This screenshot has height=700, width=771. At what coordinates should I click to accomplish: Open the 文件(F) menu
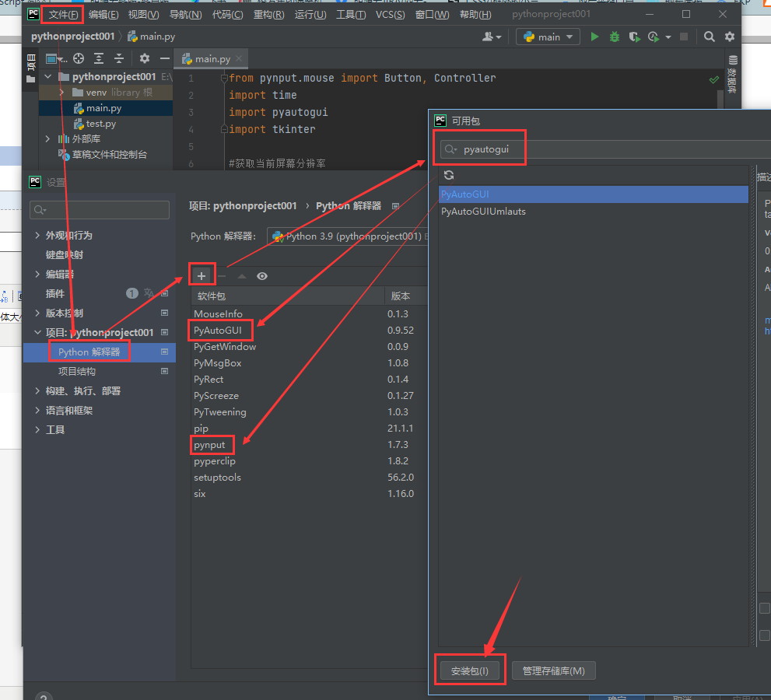pos(63,14)
